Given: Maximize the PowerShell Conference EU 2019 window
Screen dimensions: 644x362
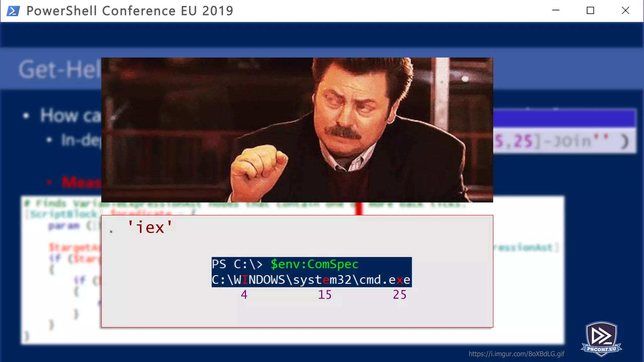Looking at the screenshot, I should click(x=590, y=10).
